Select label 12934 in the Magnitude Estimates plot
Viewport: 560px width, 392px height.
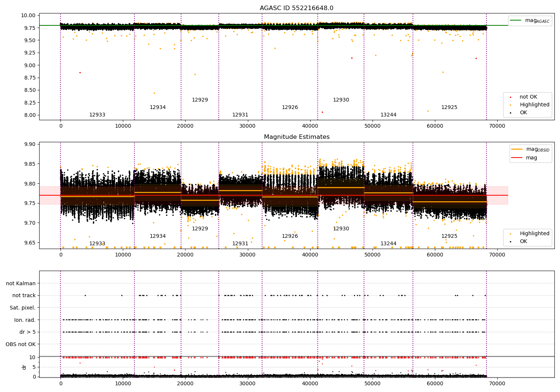pos(158,236)
